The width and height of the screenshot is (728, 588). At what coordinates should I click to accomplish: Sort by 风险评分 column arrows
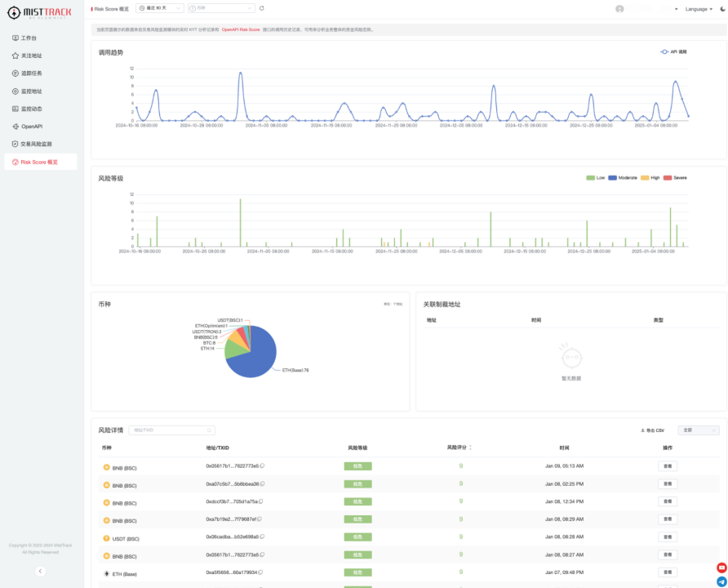[x=470, y=448]
